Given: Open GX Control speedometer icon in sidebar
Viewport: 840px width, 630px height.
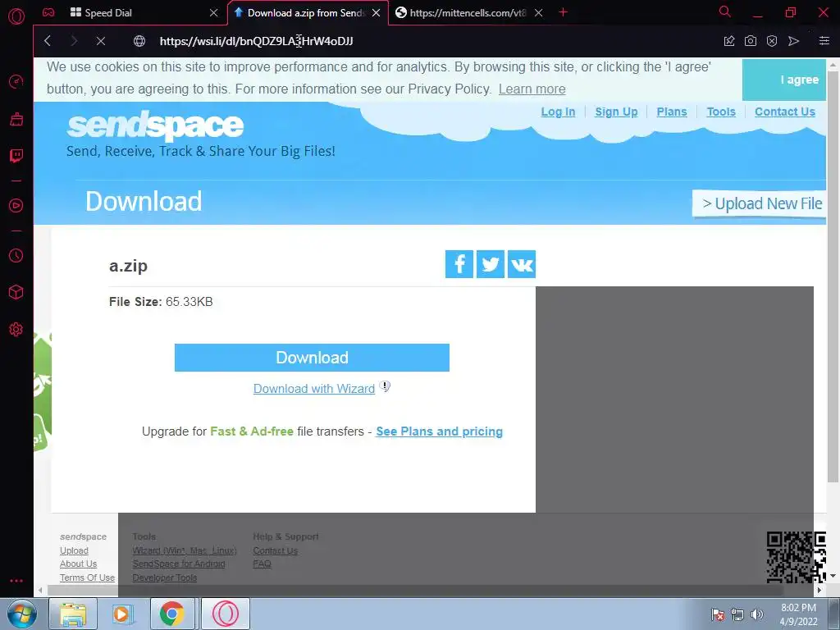Looking at the screenshot, I should 16,81.
